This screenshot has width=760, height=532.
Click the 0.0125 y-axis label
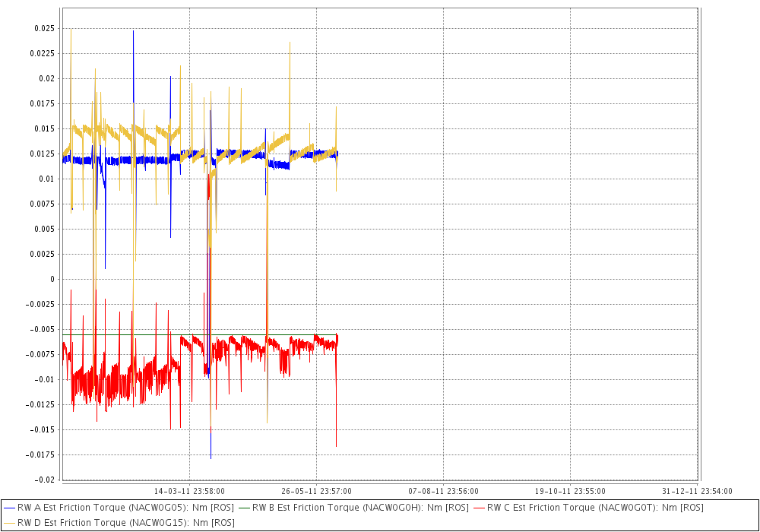point(43,154)
